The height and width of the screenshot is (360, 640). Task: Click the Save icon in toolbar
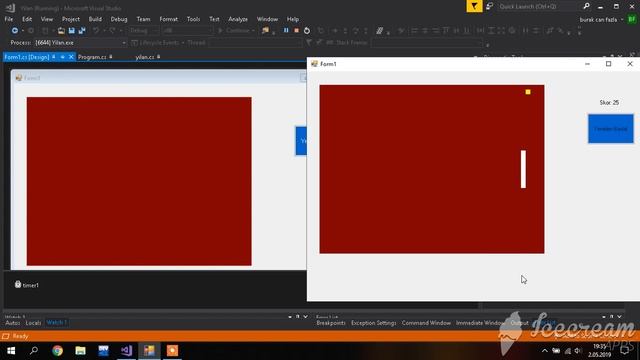pyautogui.click(x=72, y=31)
